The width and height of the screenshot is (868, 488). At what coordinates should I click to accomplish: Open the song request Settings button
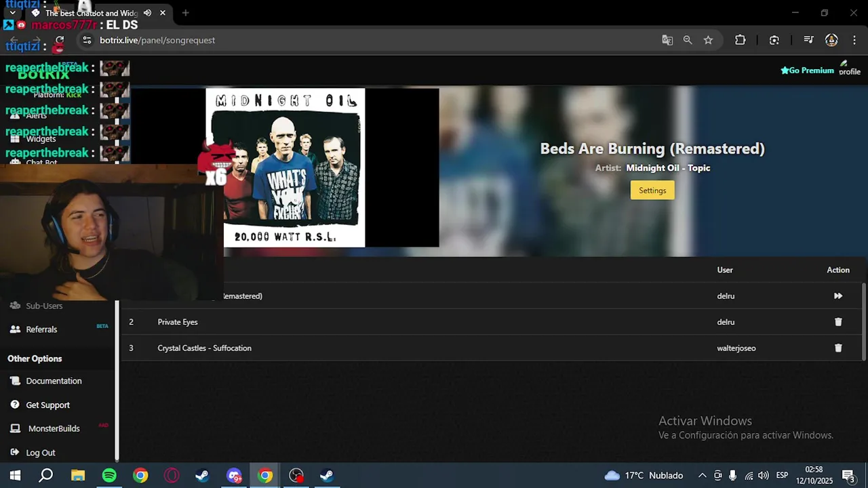[x=652, y=190]
